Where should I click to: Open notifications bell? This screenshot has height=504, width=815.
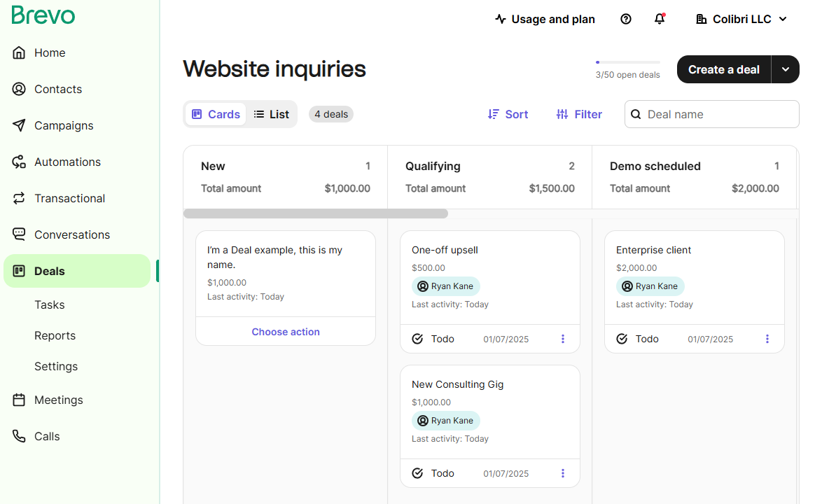point(660,19)
